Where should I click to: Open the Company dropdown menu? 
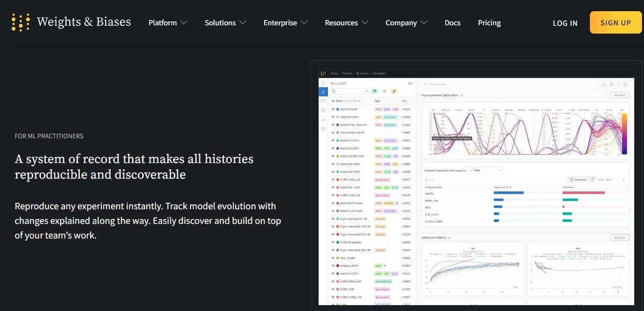tap(406, 23)
